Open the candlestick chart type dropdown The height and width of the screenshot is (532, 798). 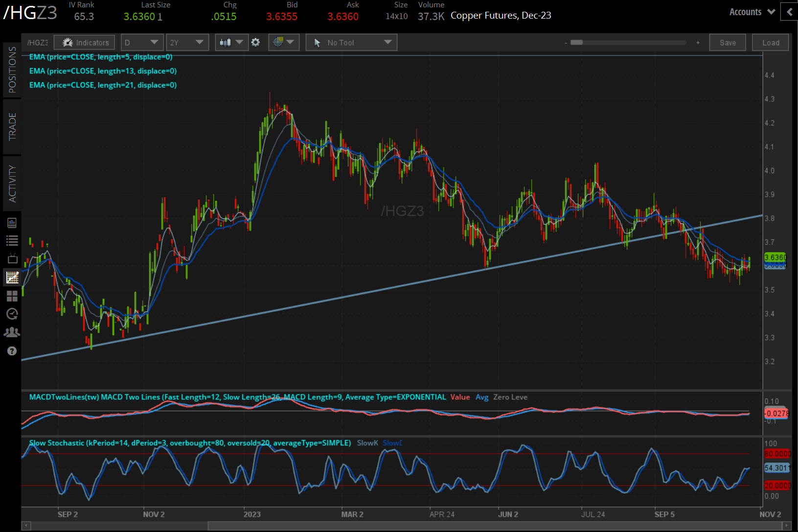tap(231, 43)
